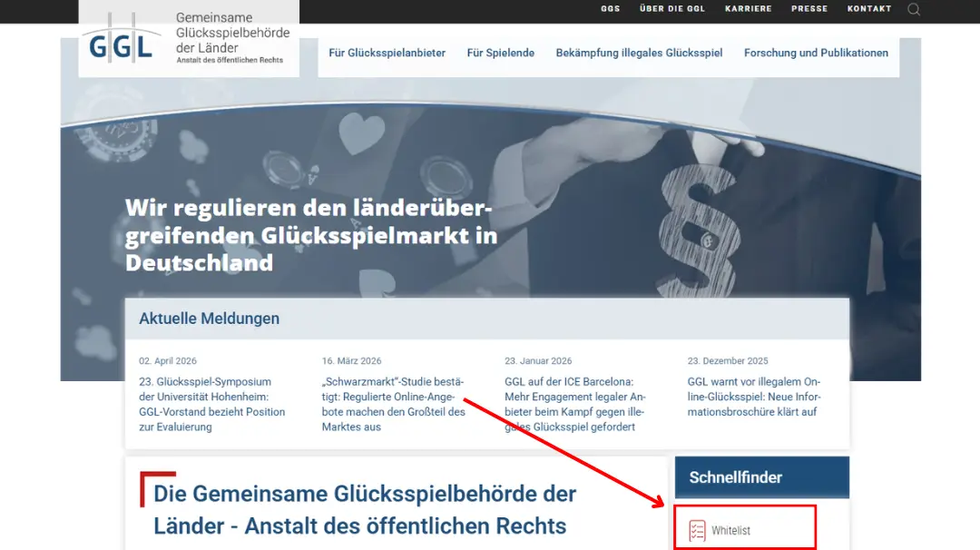Open Bekämpfung illegales Glücksspiel menu

point(639,54)
